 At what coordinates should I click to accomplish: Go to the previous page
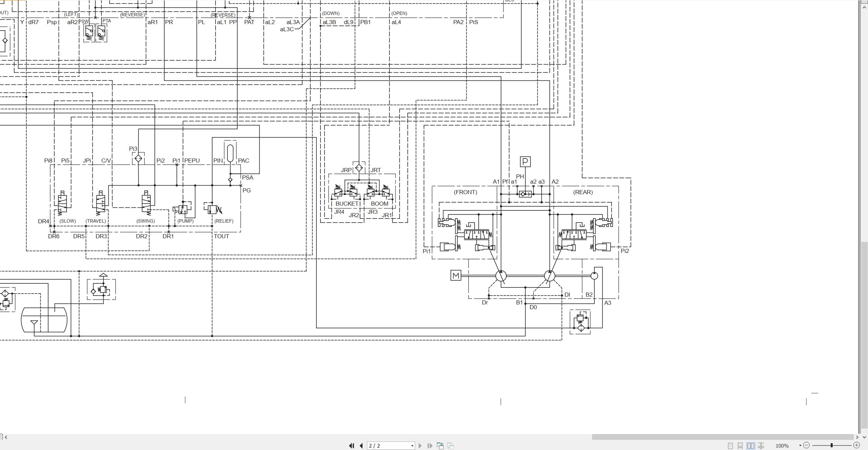[361, 446]
